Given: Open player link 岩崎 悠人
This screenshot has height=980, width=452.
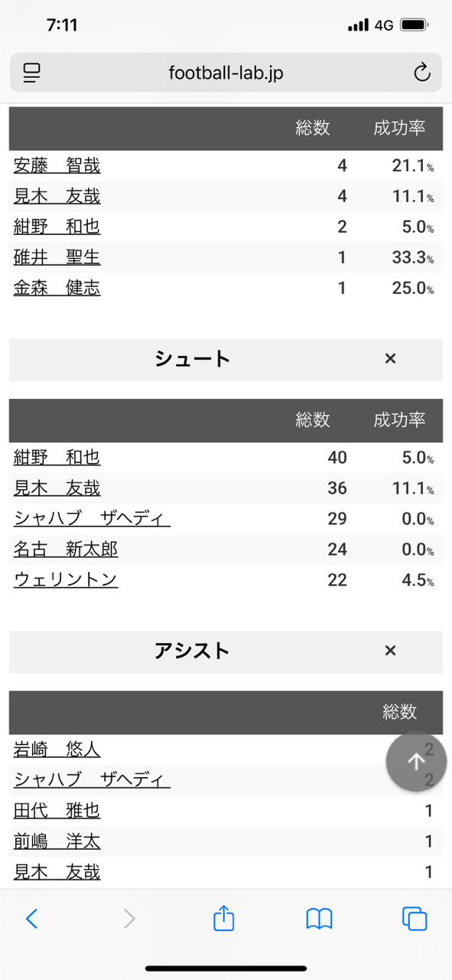Looking at the screenshot, I should pyautogui.click(x=57, y=750).
